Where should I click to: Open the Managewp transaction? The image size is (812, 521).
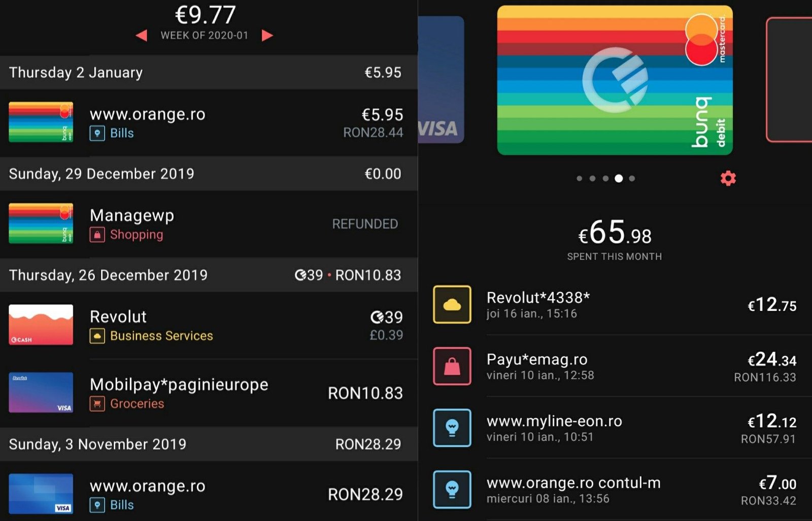(209, 224)
